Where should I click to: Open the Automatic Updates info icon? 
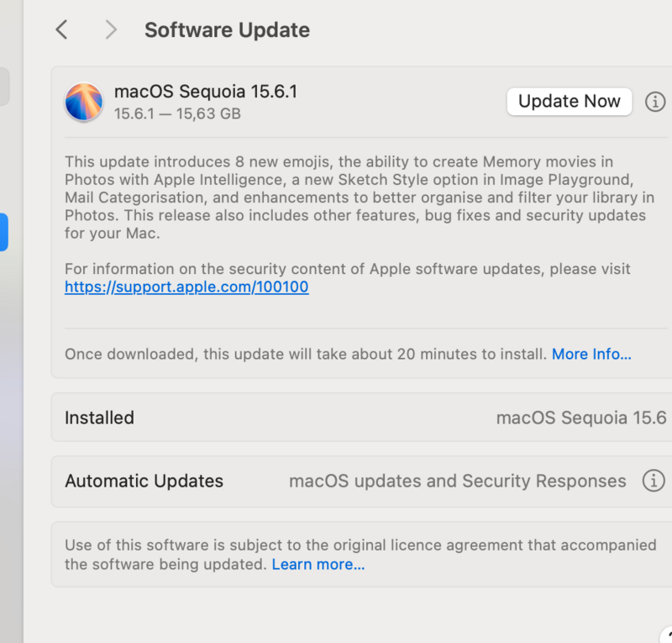click(x=653, y=481)
